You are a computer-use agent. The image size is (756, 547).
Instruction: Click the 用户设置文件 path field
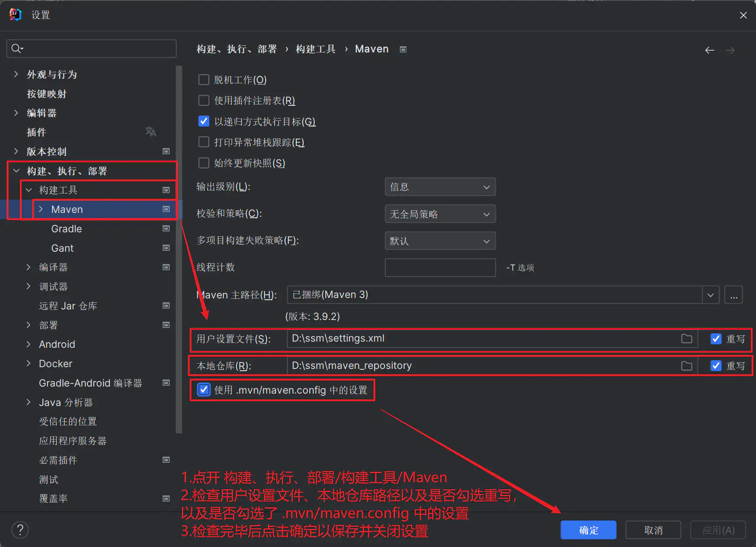click(x=492, y=339)
